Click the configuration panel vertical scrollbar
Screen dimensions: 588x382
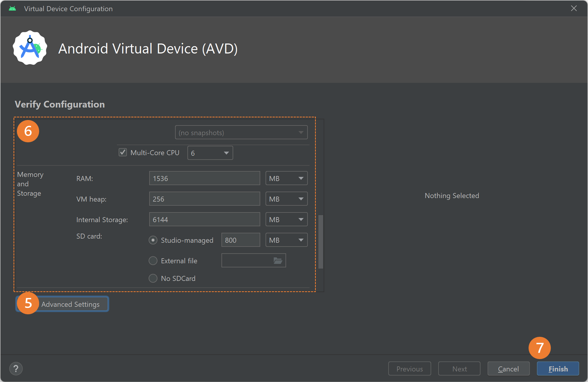321,242
